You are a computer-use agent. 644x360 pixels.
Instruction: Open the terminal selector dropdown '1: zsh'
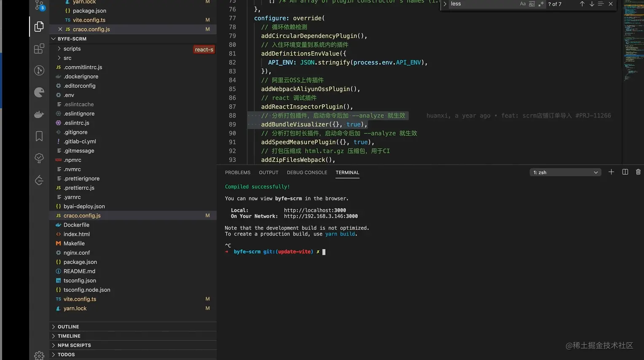click(565, 172)
